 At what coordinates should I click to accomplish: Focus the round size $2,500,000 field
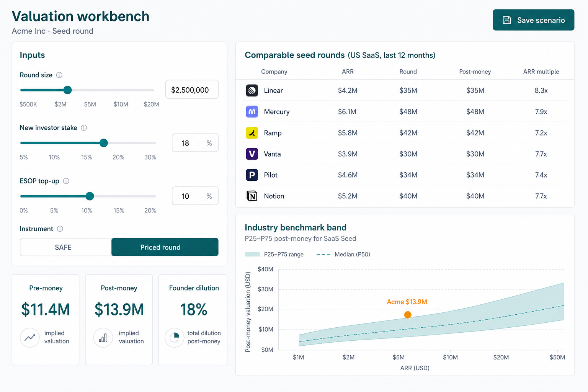click(192, 90)
